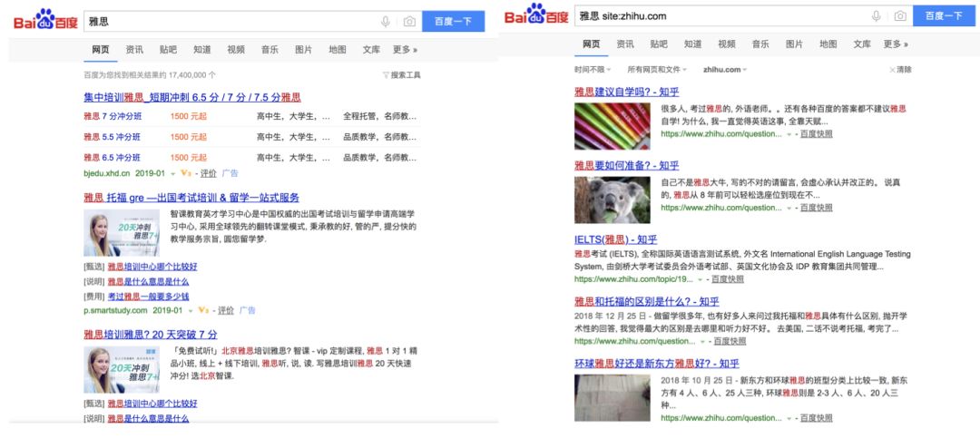Image resolution: width=980 pixels, height=438 pixels.
Task: Click V3 badge next to p.smartstudy.com
Action: [x=202, y=310]
